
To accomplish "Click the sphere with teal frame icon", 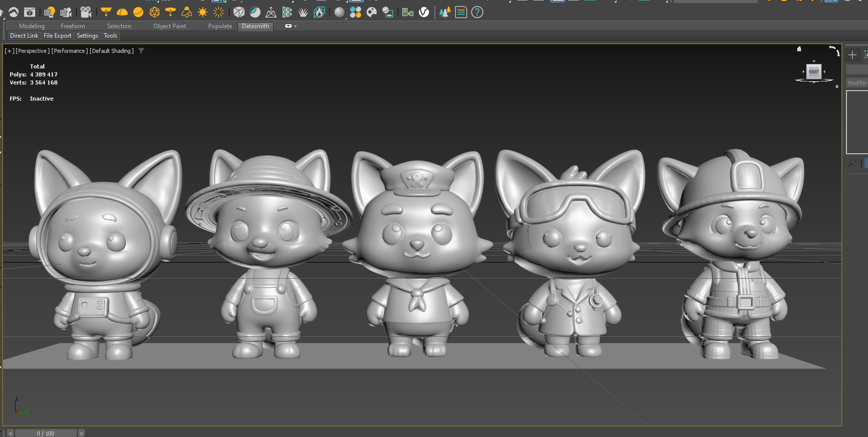I will (388, 12).
